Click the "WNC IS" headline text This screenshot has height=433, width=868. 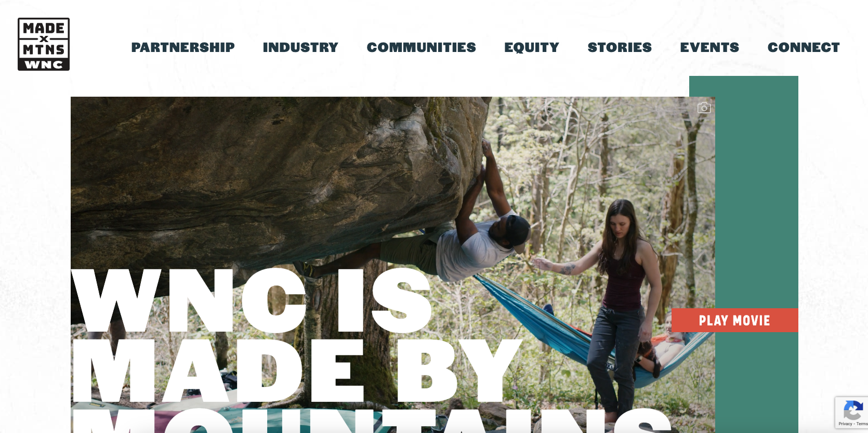[x=252, y=300]
